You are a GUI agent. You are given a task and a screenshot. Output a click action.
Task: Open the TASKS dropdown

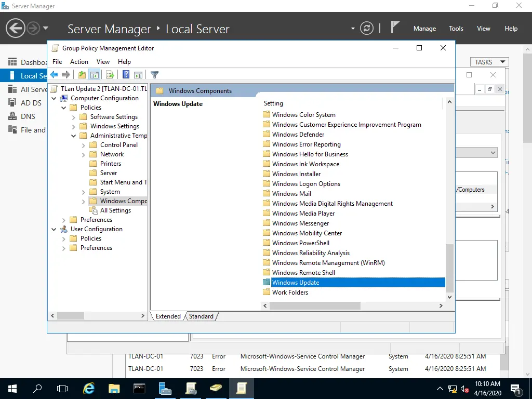coord(489,62)
